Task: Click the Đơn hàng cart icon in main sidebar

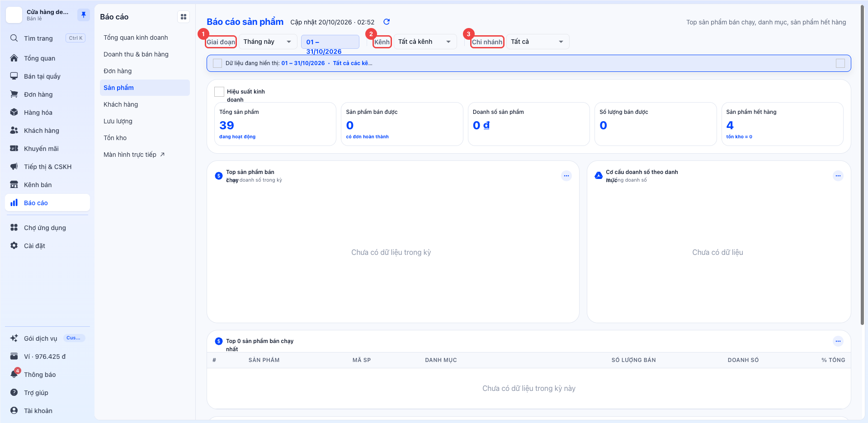Action: pyautogui.click(x=14, y=94)
